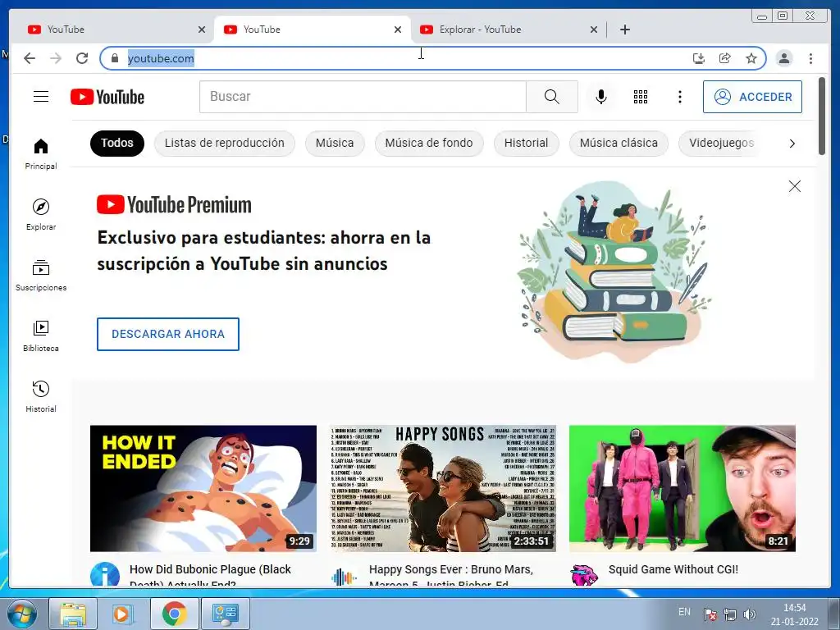Click the share page icon in address bar
The width and height of the screenshot is (840, 630).
(725, 58)
